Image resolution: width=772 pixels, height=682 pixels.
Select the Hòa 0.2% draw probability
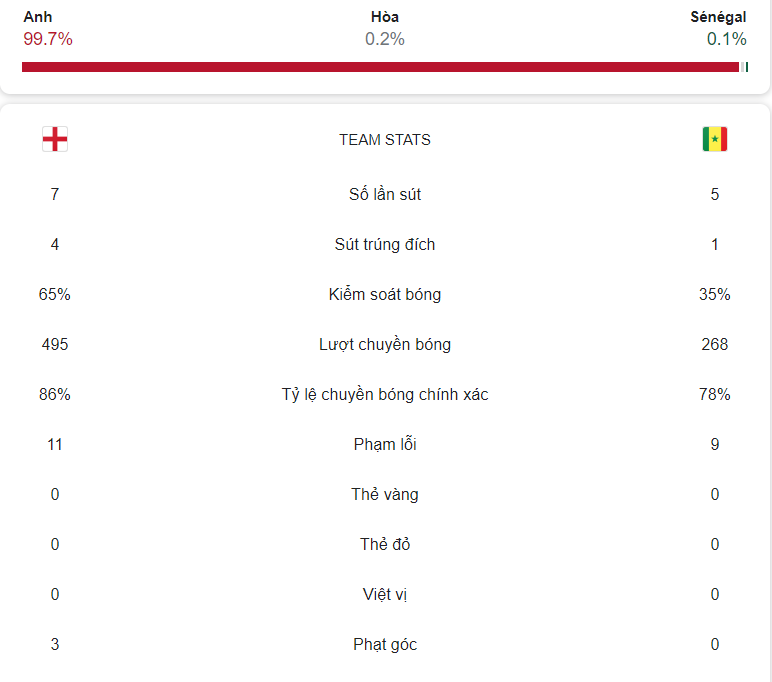385,28
